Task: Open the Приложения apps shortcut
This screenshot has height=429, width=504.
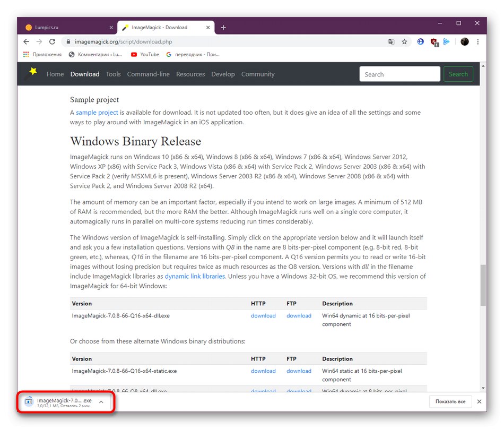Action: [x=42, y=54]
